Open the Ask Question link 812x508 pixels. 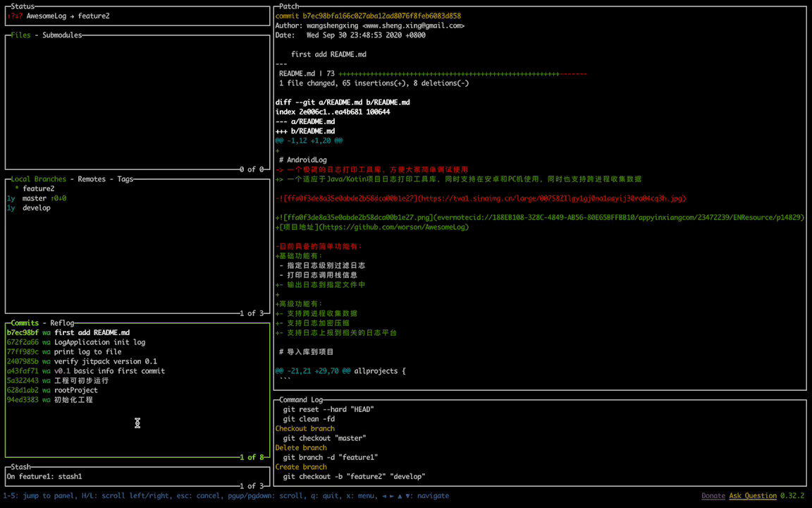coord(753,495)
